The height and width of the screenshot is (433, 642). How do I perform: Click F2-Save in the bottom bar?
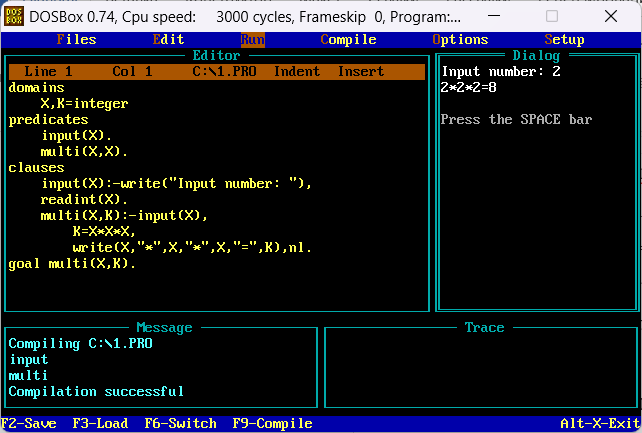[29, 423]
